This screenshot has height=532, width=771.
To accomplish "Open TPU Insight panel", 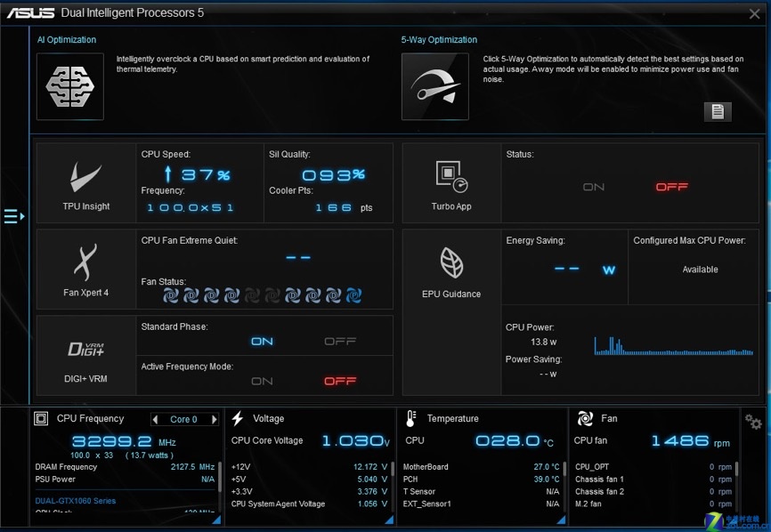I will [x=86, y=183].
